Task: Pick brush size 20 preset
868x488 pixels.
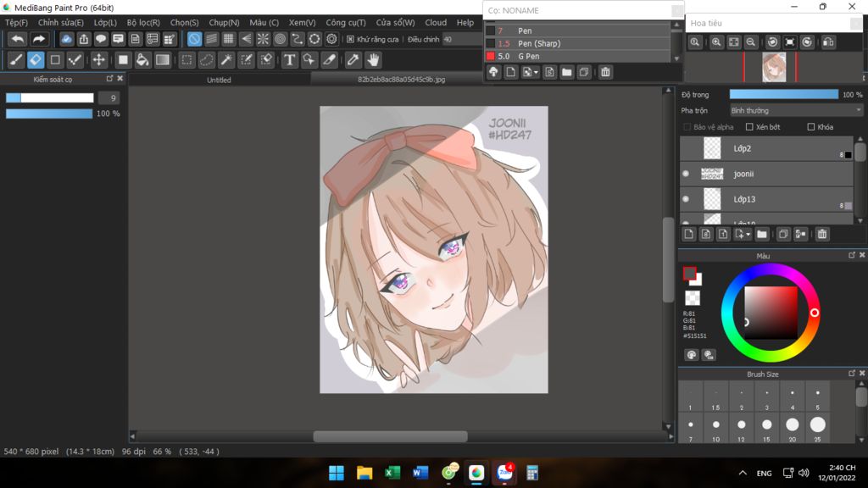Action: pyautogui.click(x=793, y=428)
